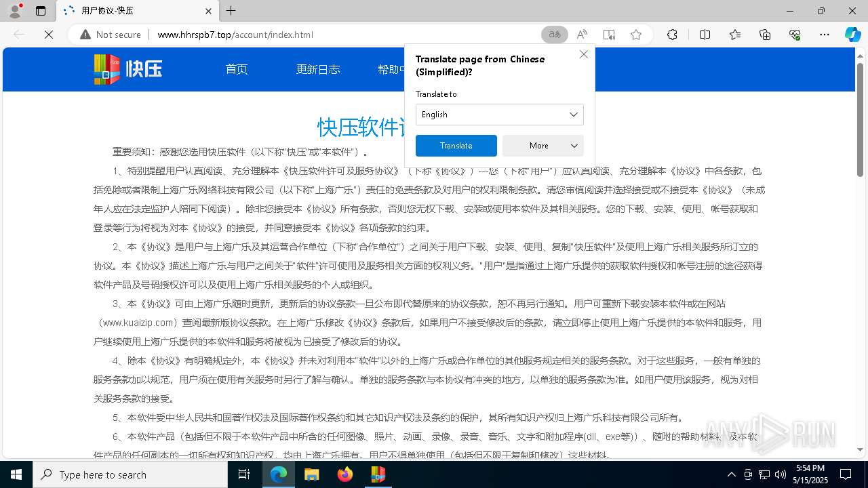Open the tab actions menu icon

pyautogui.click(x=41, y=11)
